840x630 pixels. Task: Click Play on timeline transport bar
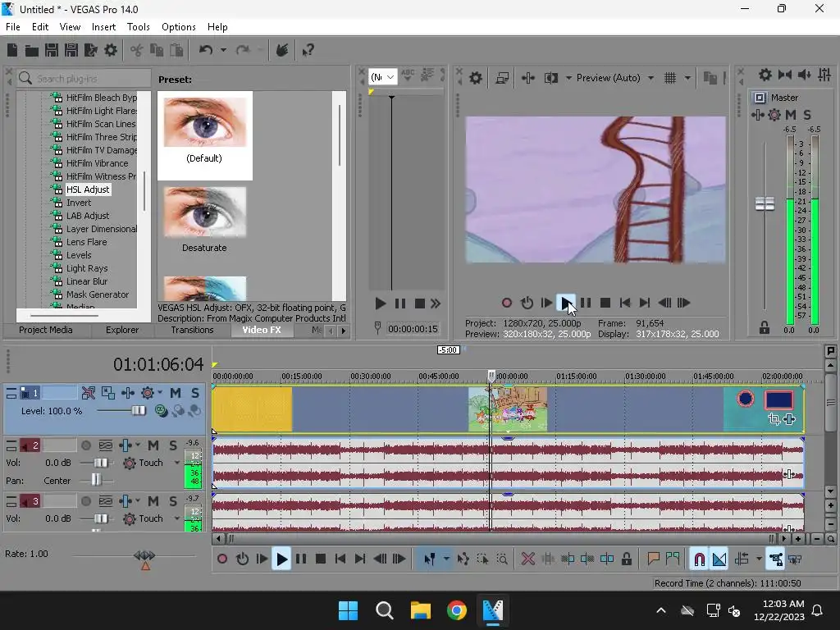[281, 559]
